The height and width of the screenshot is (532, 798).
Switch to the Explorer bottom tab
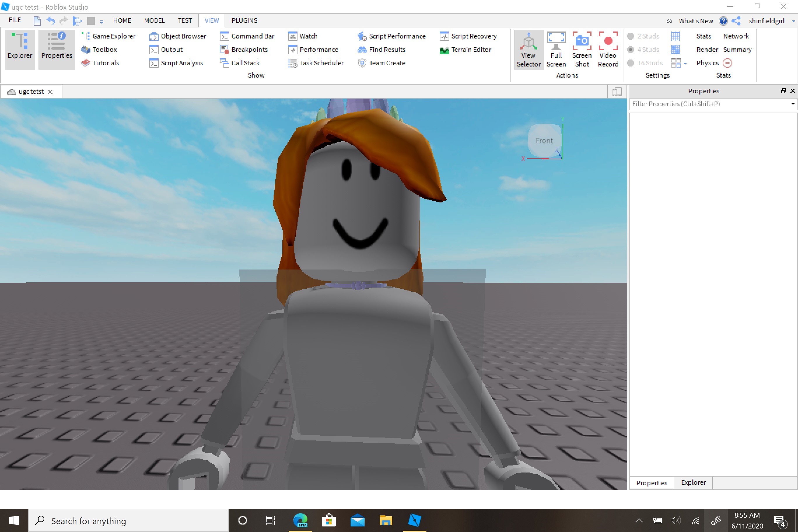click(x=693, y=482)
